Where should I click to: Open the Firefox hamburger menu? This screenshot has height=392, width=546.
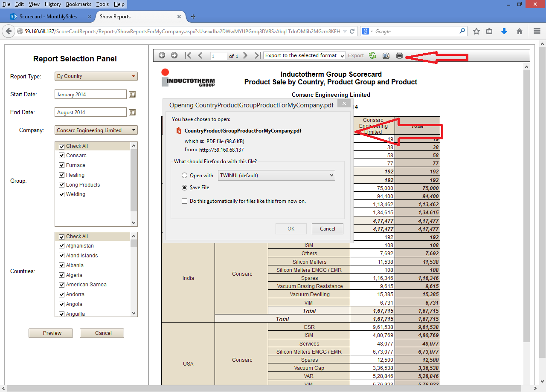(537, 31)
